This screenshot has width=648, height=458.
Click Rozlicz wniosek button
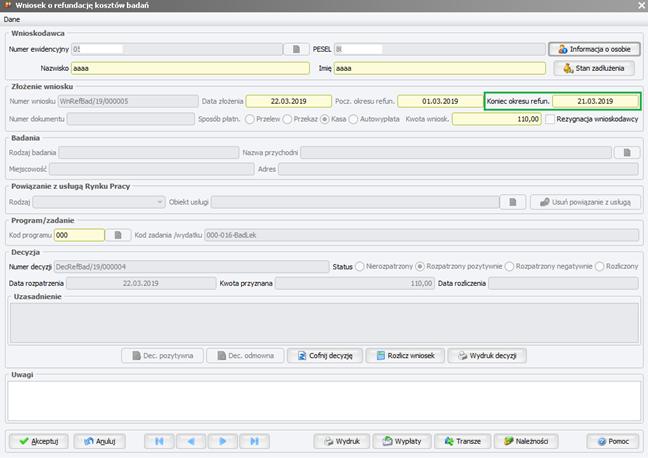click(x=405, y=355)
